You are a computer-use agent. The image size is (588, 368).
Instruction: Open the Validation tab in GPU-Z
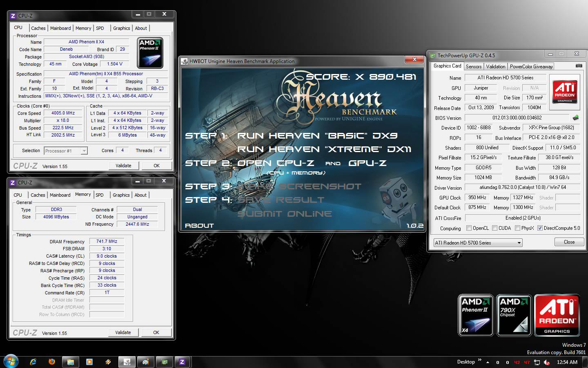coord(496,66)
